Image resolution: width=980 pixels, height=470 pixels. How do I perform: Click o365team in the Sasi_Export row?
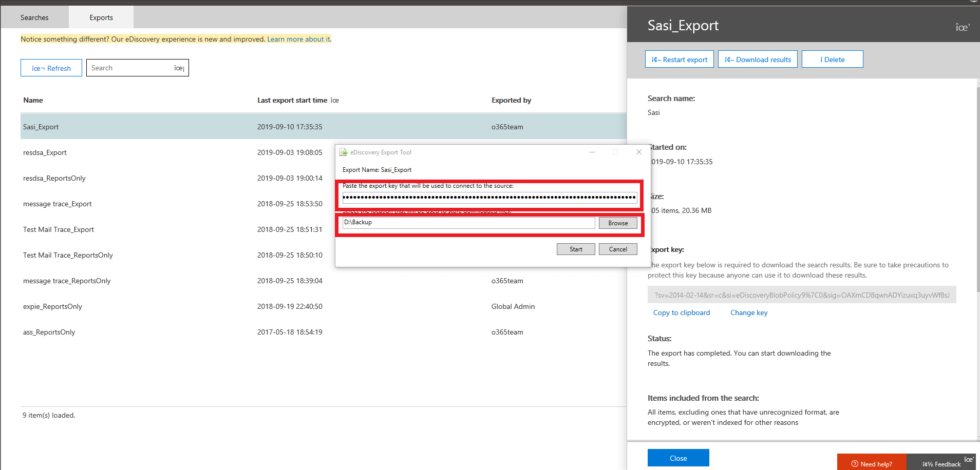tap(507, 127)
